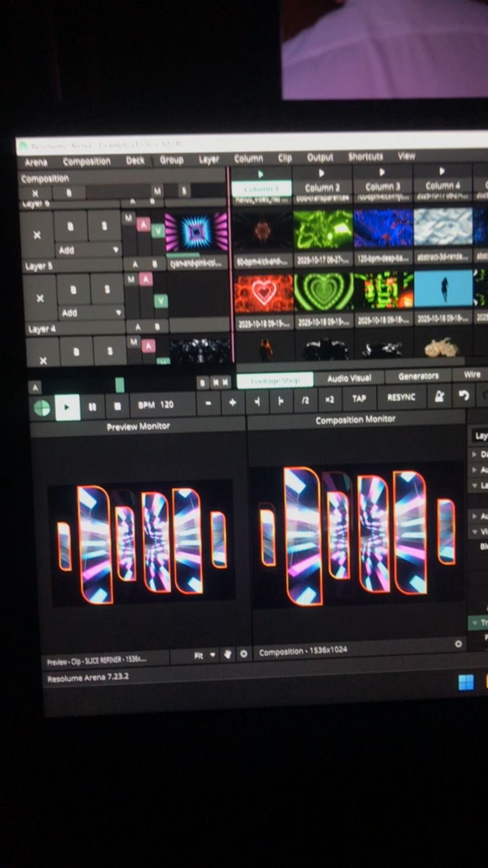Screen dimensions: 488x868
Task: Toggle the composition Master (M) button
Action: 157,191
